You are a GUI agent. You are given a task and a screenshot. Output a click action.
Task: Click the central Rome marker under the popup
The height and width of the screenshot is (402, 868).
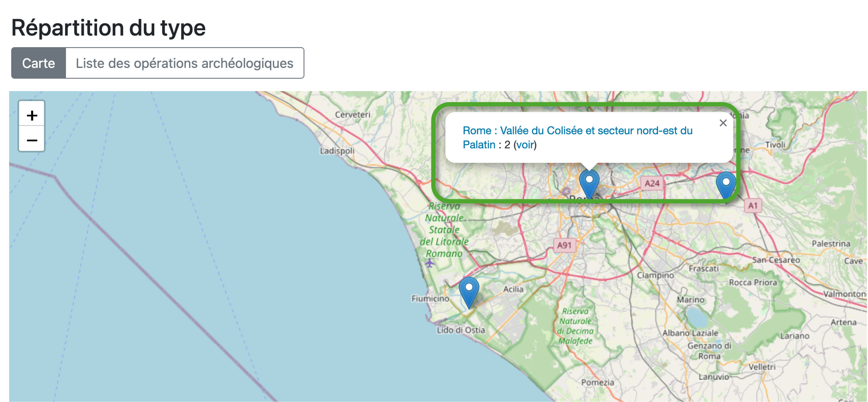click(589, 183)
